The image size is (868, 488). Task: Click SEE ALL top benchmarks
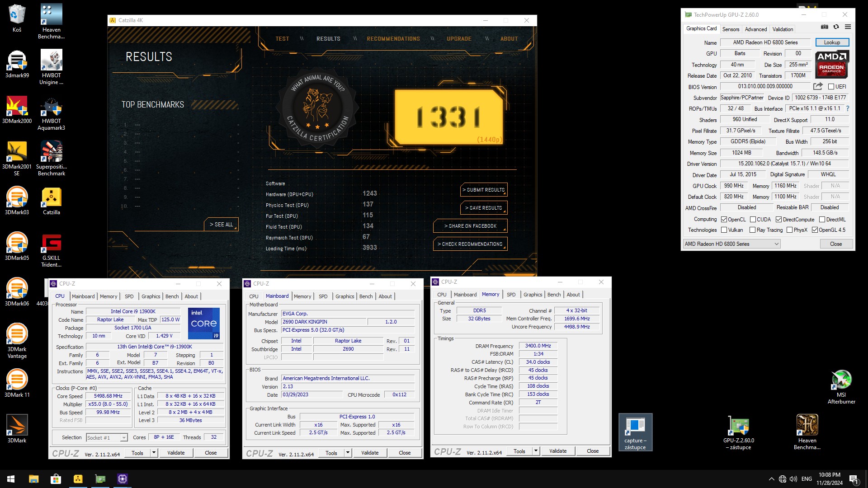(x=222, y=224)
